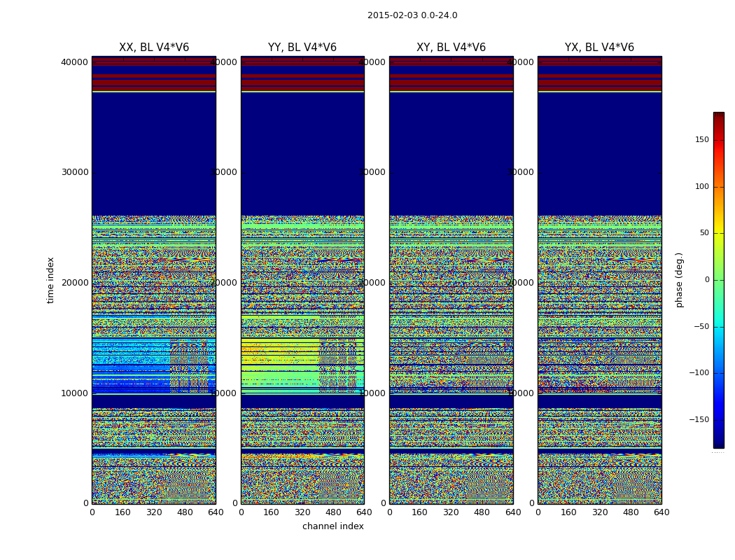Click the figure title '2015-02-03 0.0-24.0'

(x=412, y=15)
